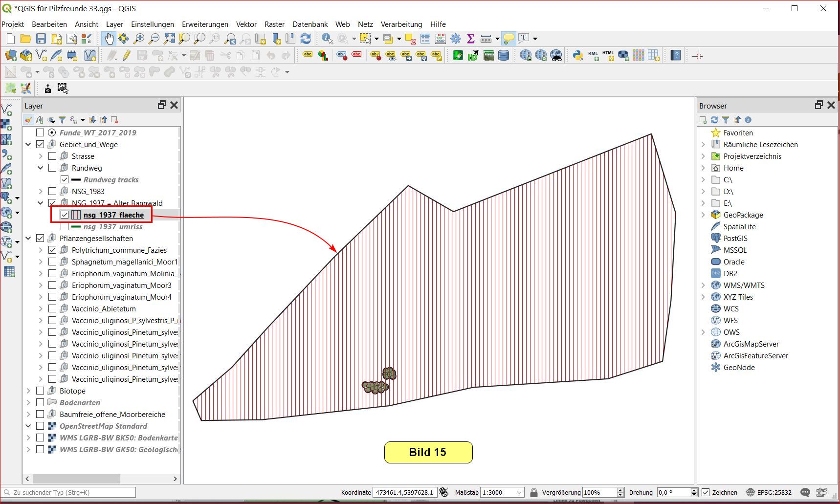Click the Identify Features tool

[x=327, y=39]
